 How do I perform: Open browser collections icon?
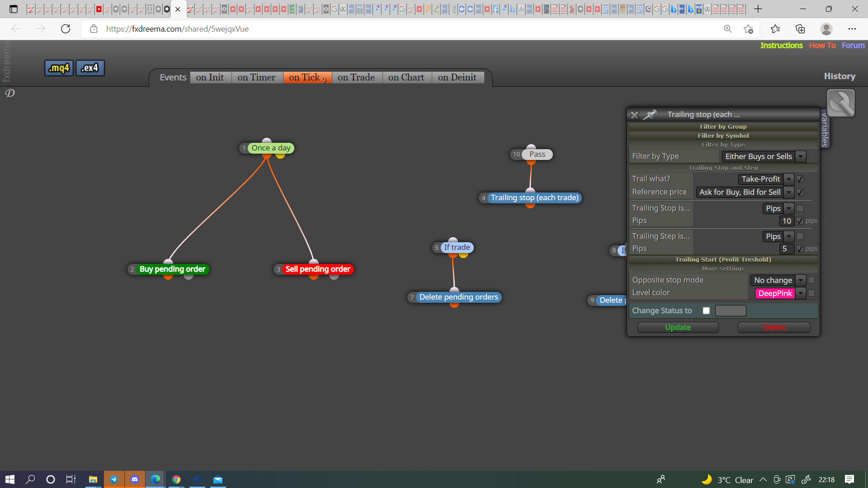[800, 29]
